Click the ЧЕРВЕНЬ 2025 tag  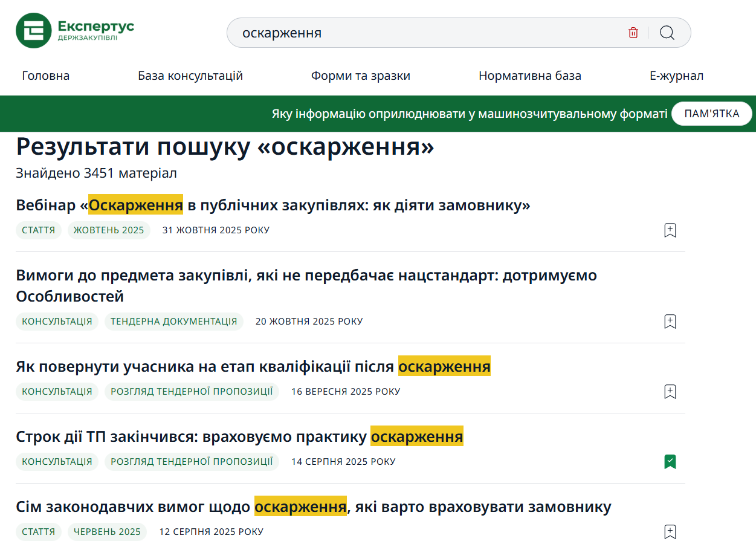(107, 532)
